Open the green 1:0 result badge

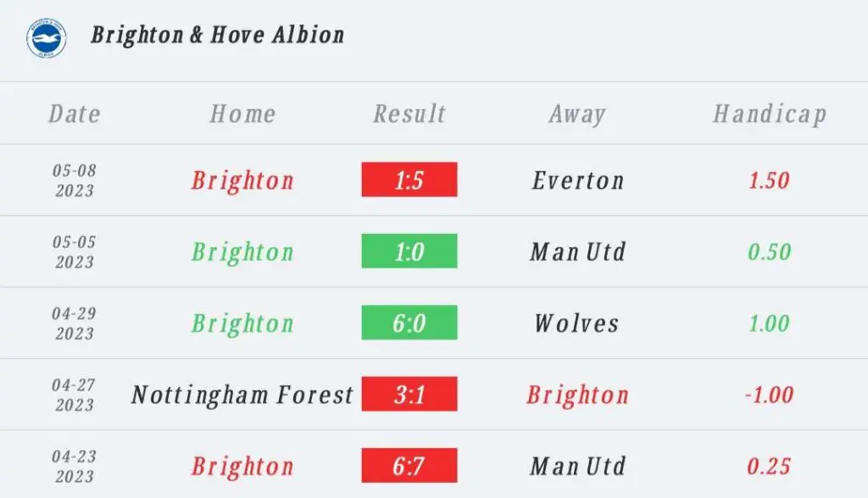[x=409, y=251]
